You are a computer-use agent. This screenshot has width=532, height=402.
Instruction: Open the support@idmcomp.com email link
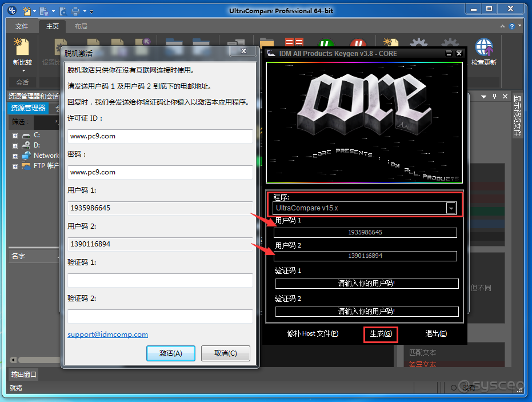pyautogui.click(x=107, y=335)
